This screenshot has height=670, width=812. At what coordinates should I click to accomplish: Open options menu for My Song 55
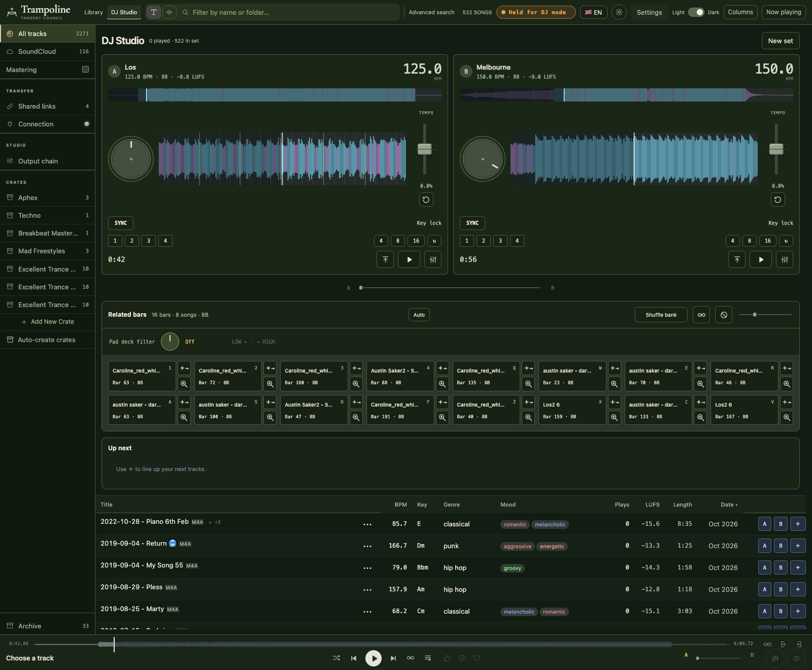[367, 568]
